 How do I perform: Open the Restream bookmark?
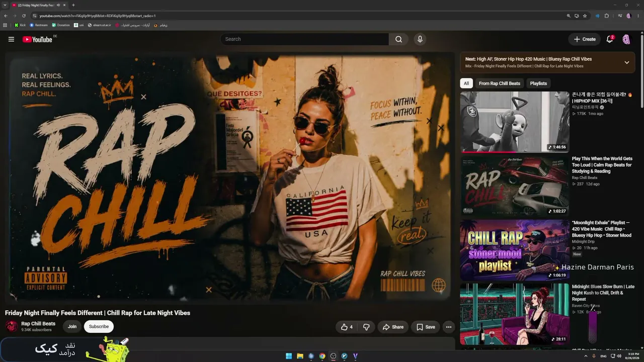click(x=39, y=25)
